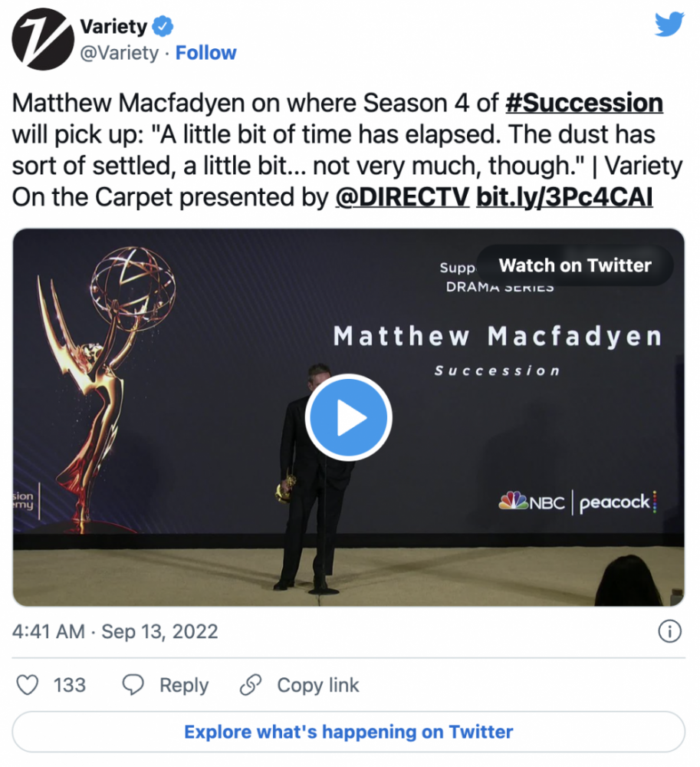Screen dimensions: 700x767
Task: Click the video thumbnail of Matthew Macfadyen
Action: 350,417
